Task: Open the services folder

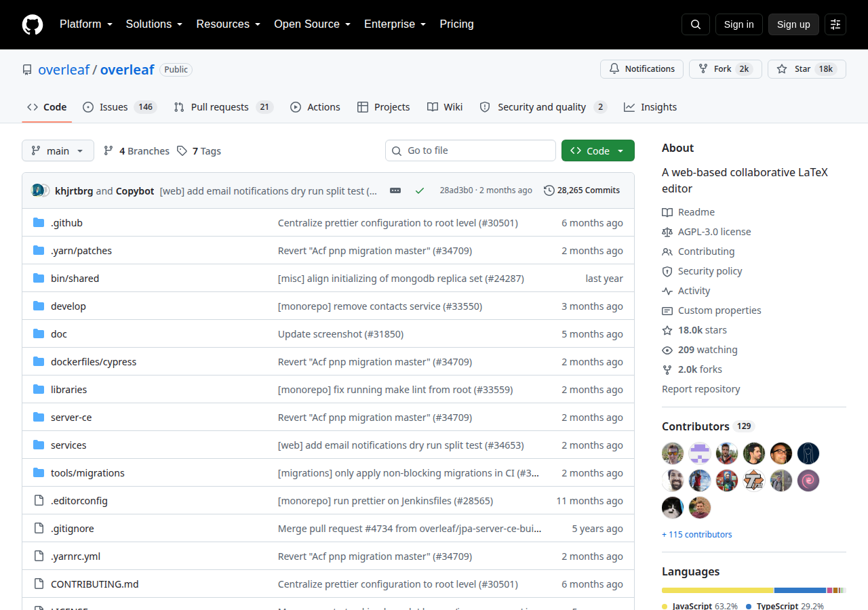Action: pyautogui.click(x=68, y=445)
